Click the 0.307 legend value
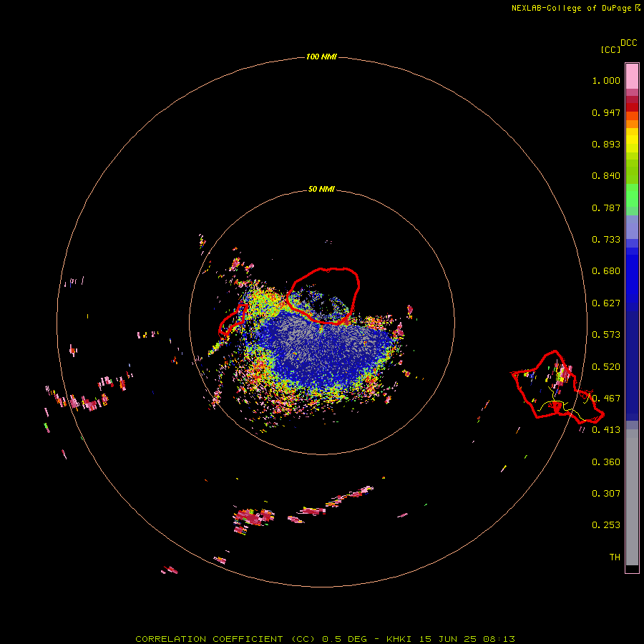This screenshot has height=644, width=644. (606, 494)
